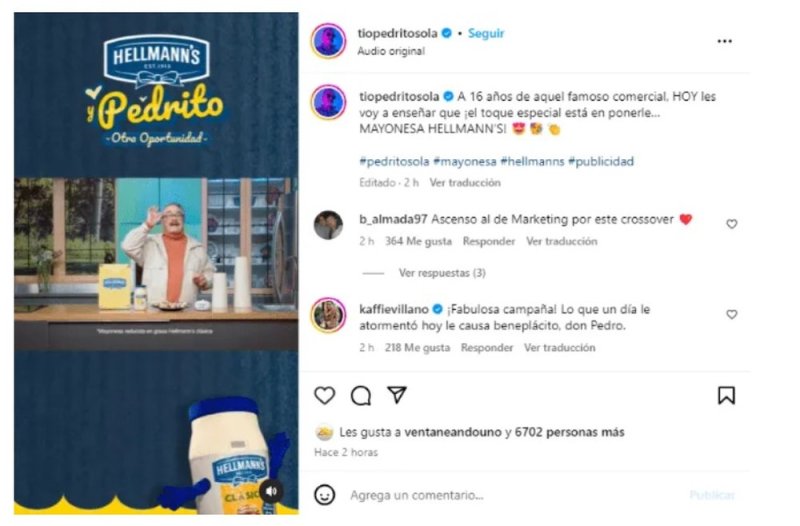This screenshot has height=526, width=800.
Task: Open the #hellmanns hashtag
Action: tap(532, 161)
